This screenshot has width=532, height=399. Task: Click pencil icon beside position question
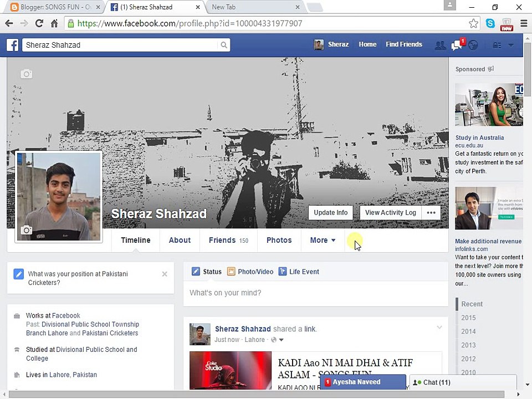(x=19, y=274)
